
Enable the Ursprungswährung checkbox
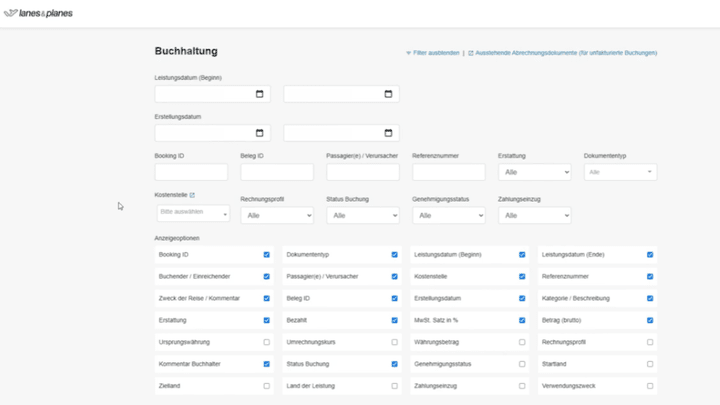(266, 342)
